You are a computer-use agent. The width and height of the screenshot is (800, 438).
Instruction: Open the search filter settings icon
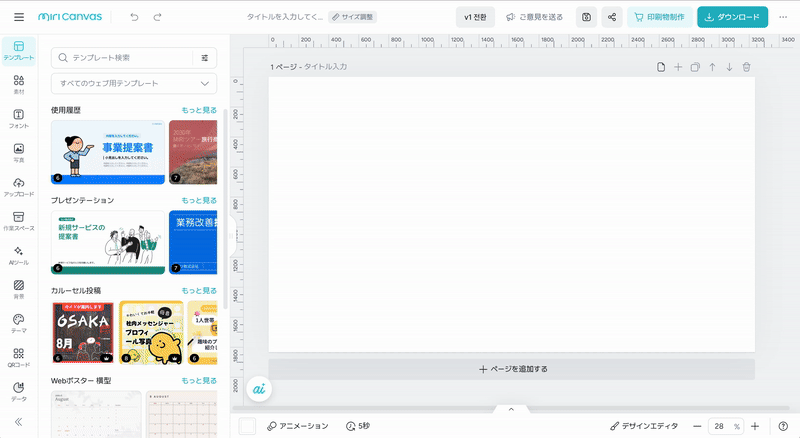(x=205, y=58)
